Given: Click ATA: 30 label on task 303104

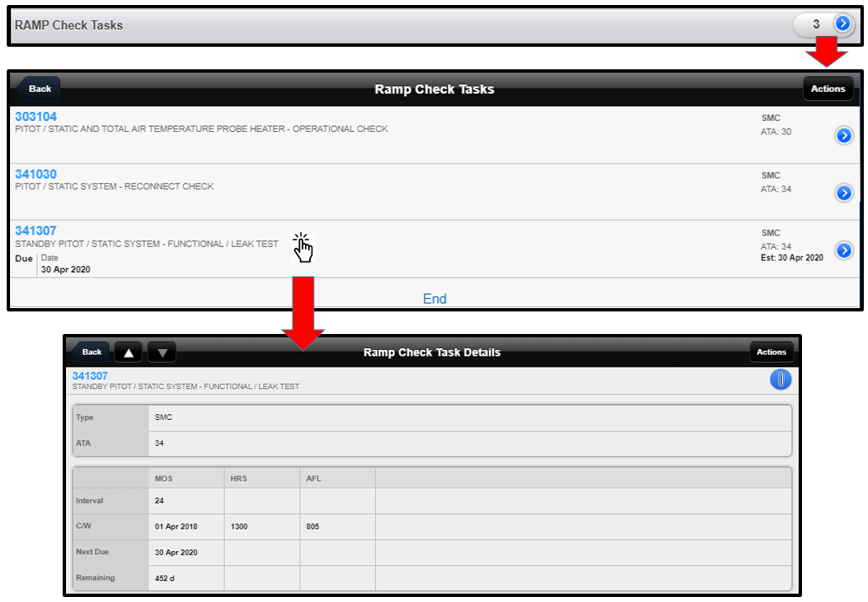Looking at the screenshot, I should [775, 132].
